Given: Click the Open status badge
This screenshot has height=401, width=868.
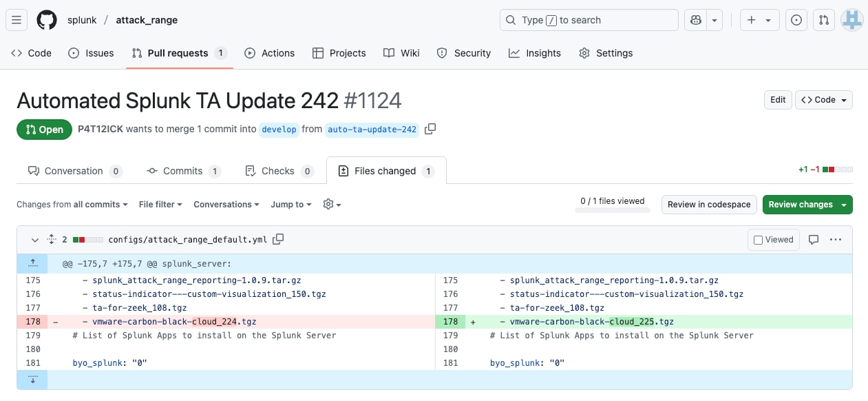Looking at the screenshot, I should point(45,130).
